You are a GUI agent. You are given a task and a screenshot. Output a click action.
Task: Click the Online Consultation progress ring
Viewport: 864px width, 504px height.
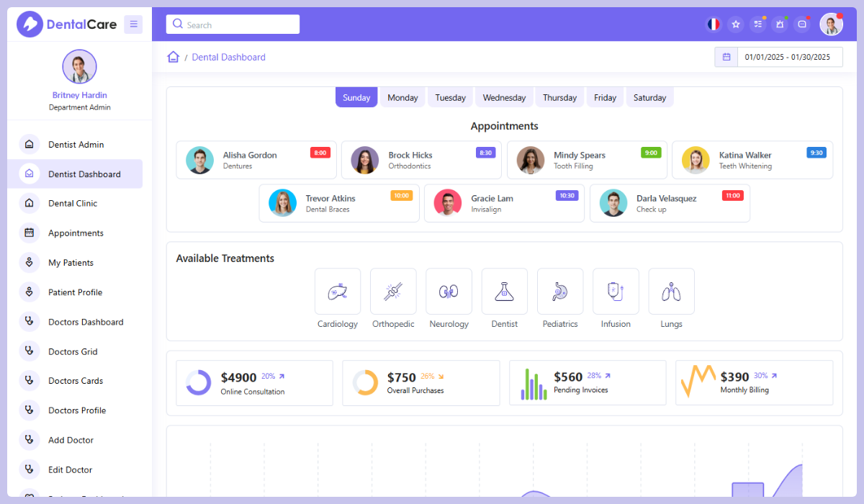point(197,382)
